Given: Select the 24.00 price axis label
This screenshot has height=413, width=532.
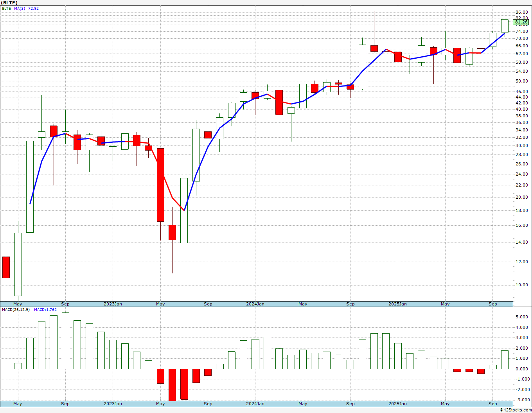Looking at the screenshot, I should click(521, 174).
